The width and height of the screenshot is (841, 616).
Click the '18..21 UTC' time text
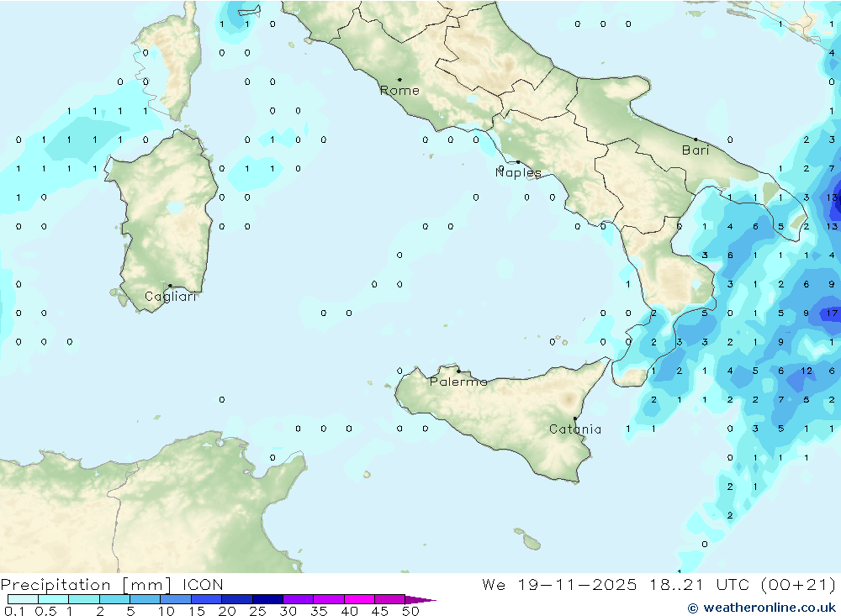point(700,584)
